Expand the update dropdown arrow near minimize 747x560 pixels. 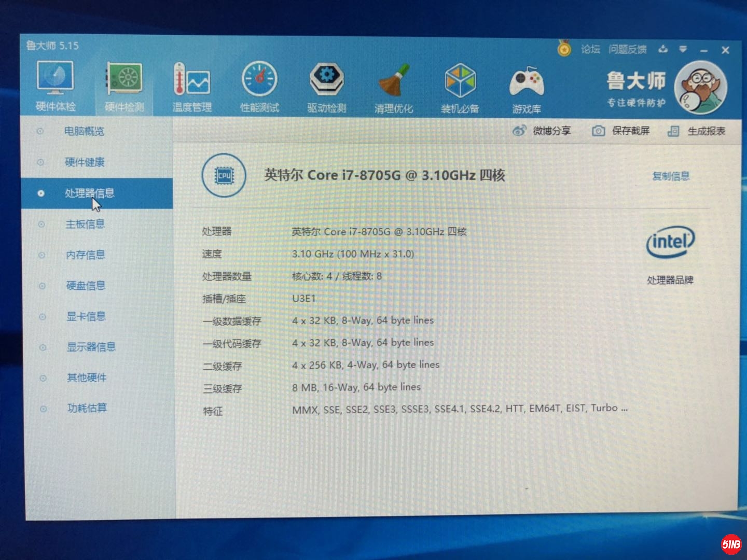click(x=684, y=50)
